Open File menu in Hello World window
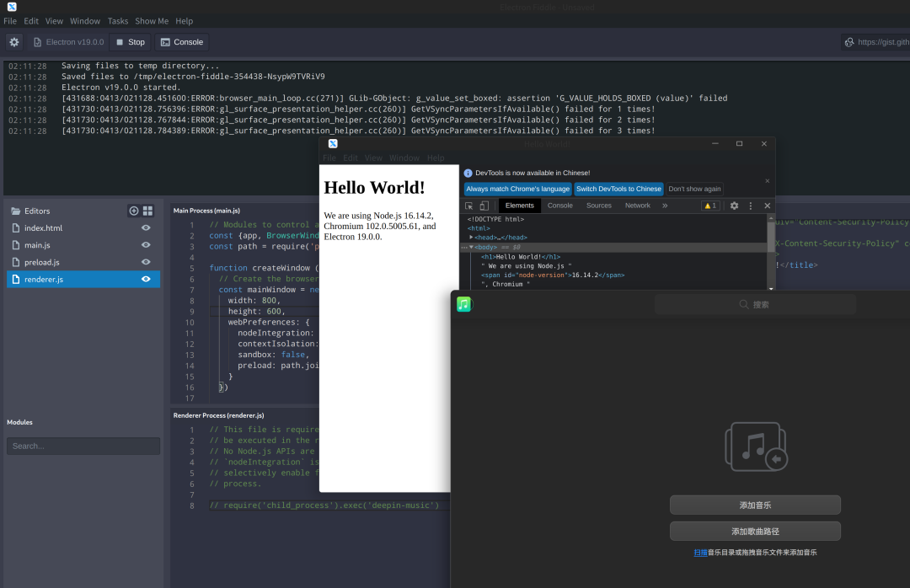 point(329,158)
